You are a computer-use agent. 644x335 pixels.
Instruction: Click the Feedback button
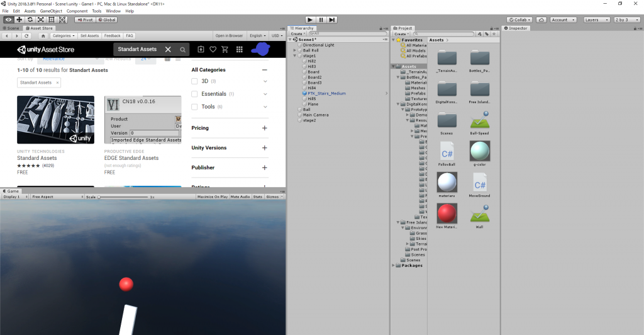[112, 36]
